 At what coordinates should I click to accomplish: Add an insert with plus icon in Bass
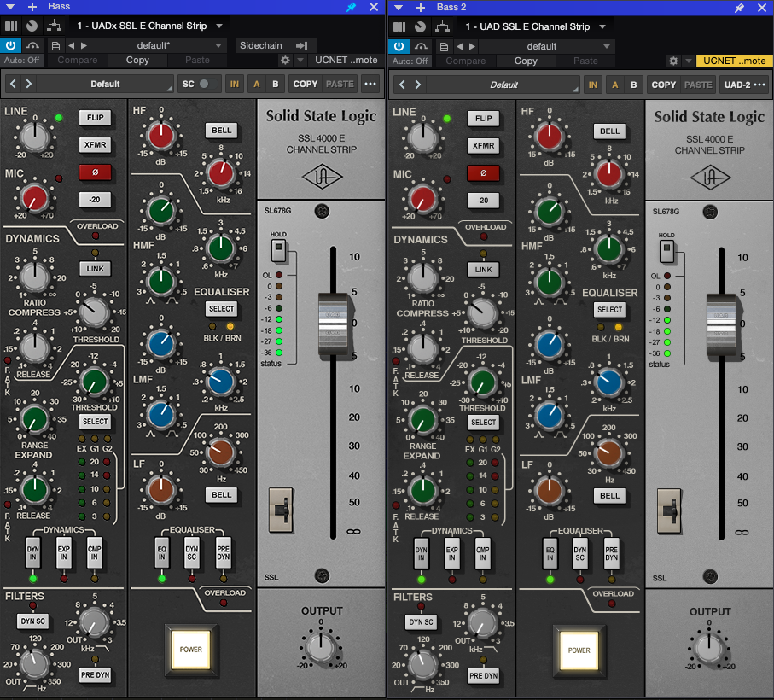[x=32, y=7]
